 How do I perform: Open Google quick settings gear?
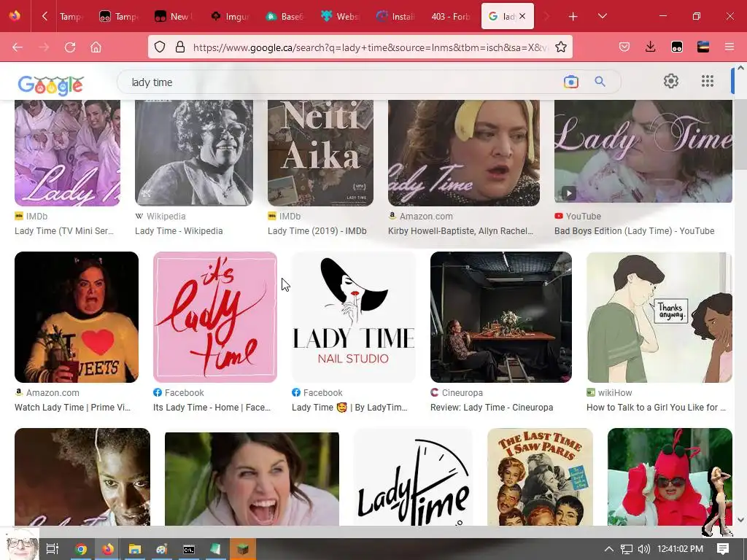tap(671, 81)
